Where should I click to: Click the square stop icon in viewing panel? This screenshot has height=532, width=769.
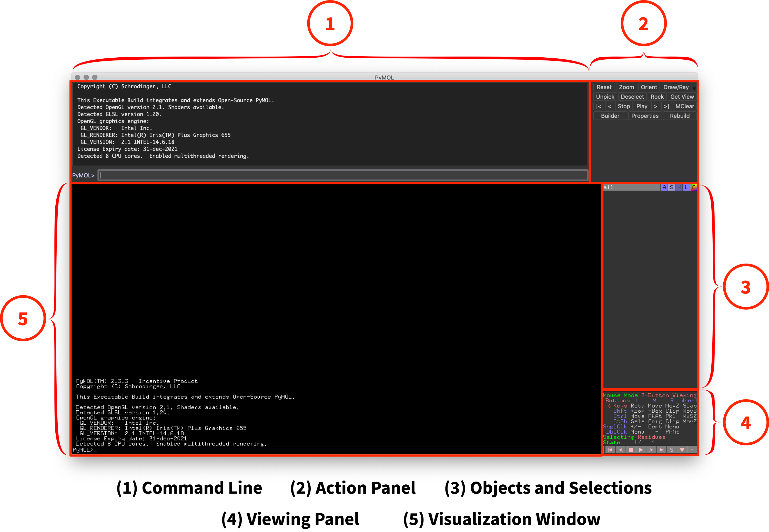pyautogui.click(x=631, y=450)
